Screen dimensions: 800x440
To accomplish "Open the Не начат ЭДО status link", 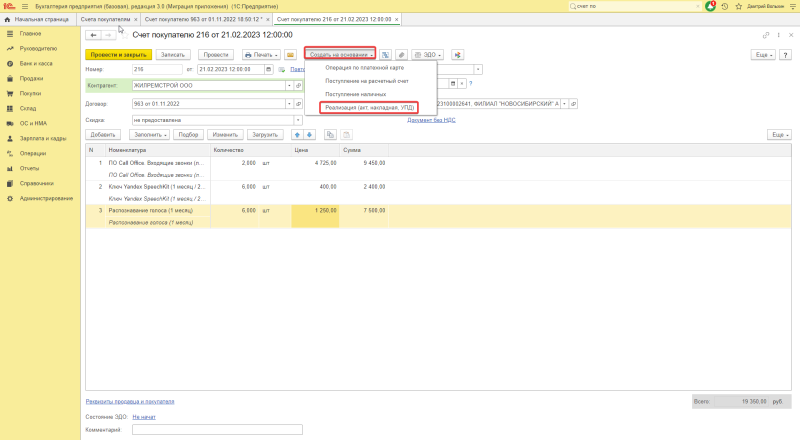I will (x=144, y=417).
